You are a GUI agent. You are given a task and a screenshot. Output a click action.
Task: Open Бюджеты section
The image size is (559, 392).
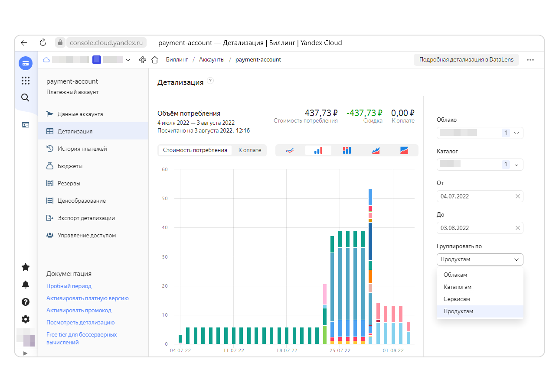pyautogui.click(x=93, y=166)
